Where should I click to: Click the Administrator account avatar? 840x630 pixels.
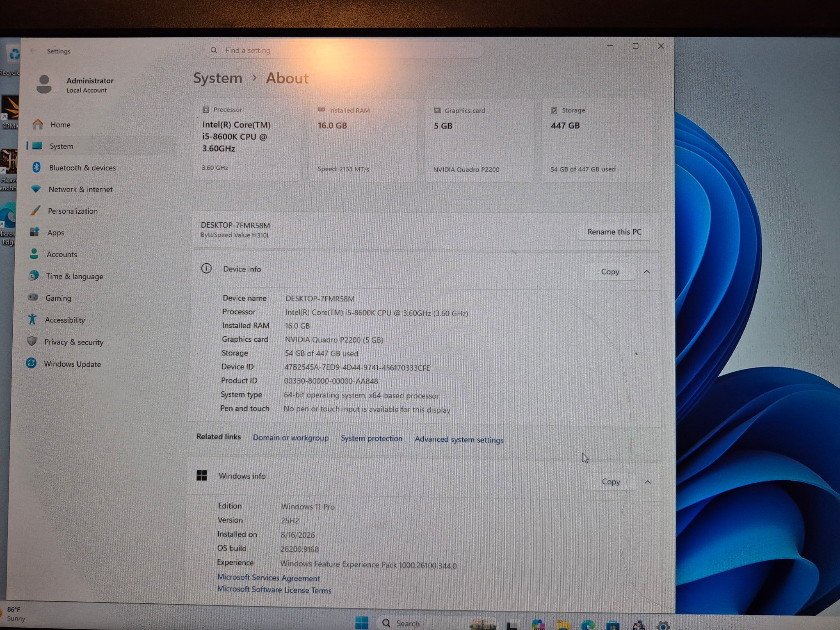pos(44,84)
